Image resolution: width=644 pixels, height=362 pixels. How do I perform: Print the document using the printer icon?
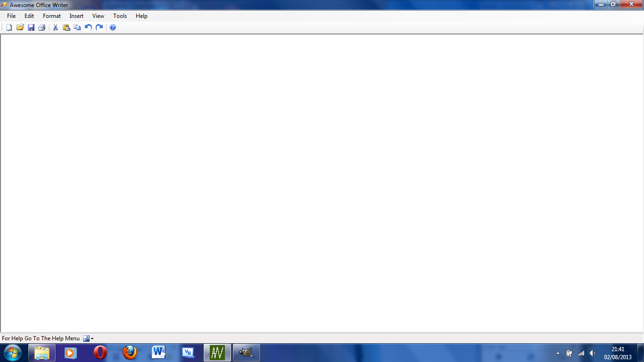pyautogui.click(x=42, y=27)
